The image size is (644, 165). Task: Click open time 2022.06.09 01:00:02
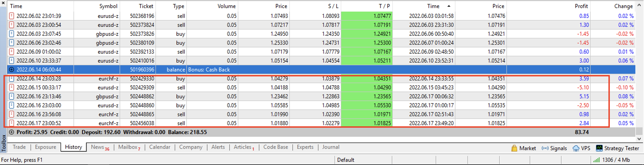tap(39, 52)
